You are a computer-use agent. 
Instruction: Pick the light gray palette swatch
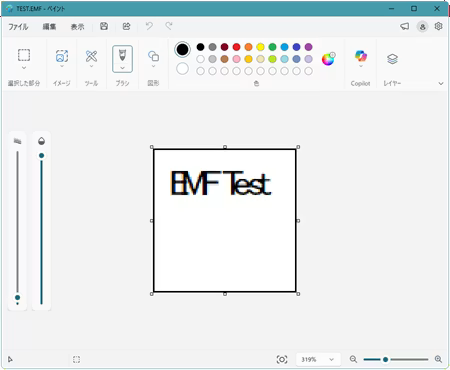(x=212, y=59)
